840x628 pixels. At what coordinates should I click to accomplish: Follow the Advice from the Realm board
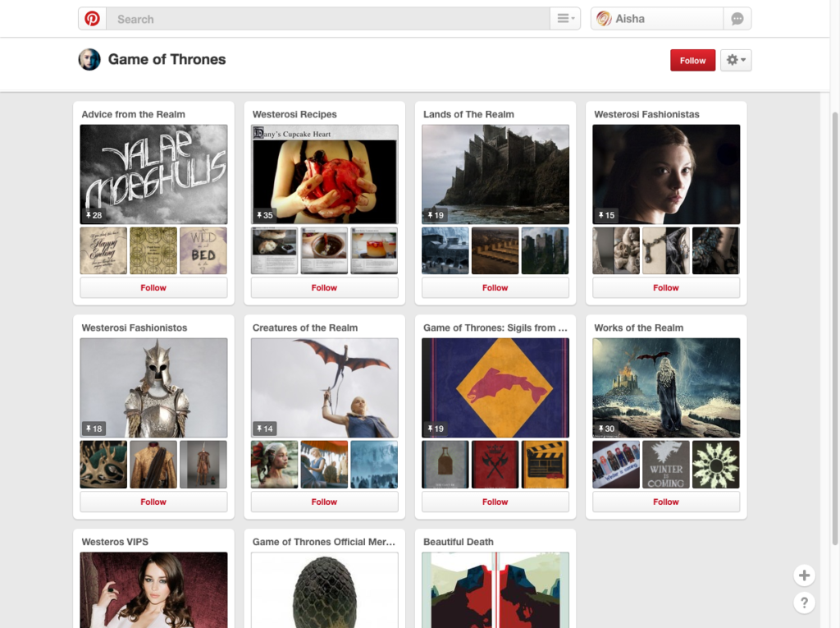pos(153,288)
